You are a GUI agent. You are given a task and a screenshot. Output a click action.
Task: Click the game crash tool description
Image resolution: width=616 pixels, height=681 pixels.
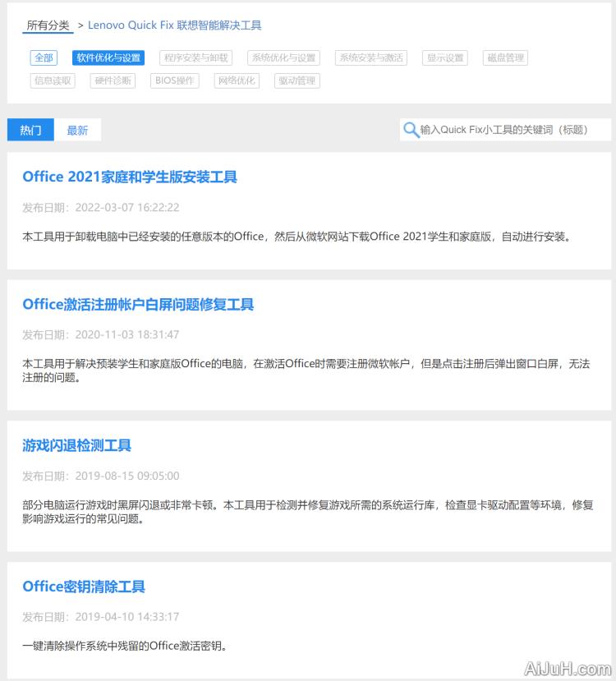click(308, 512)
